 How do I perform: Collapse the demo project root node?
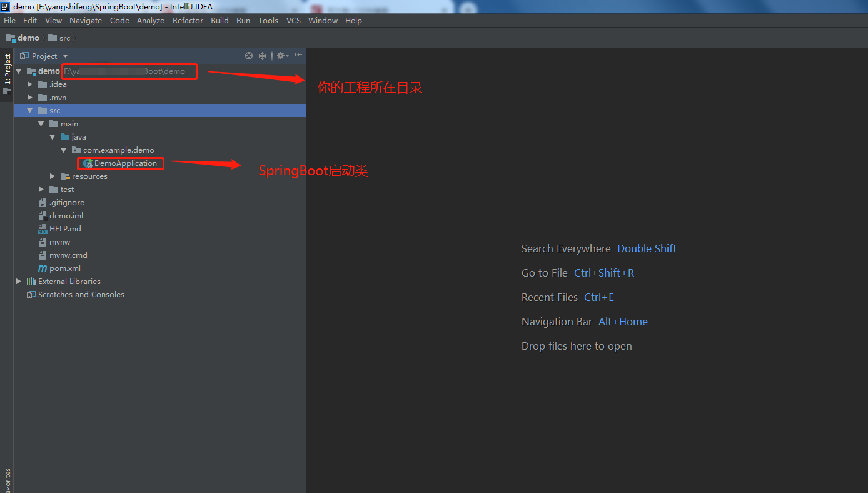(x=19, y=71)
